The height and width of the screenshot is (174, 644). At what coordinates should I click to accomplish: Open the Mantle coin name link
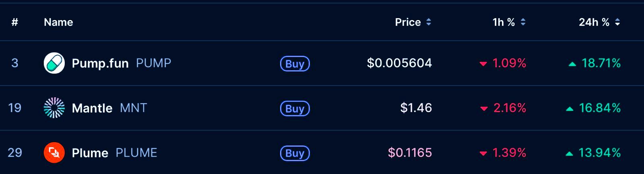(x=92, y=108)
